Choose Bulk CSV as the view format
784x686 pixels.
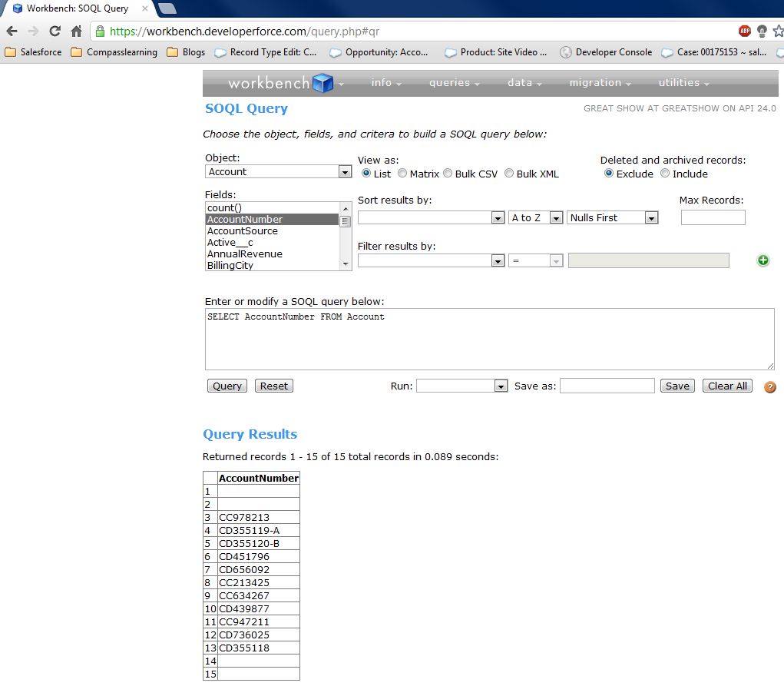(448, 173)
